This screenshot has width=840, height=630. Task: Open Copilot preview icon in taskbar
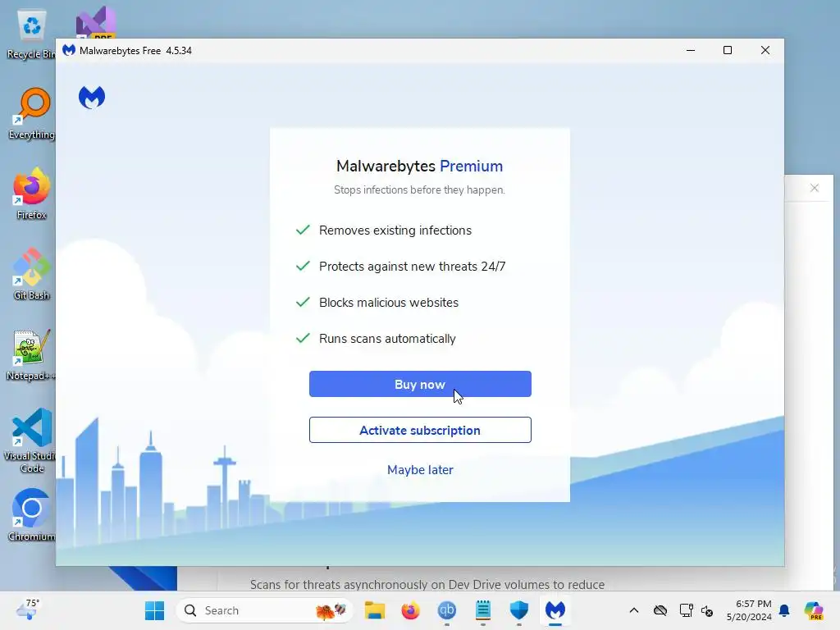[814, 610]
